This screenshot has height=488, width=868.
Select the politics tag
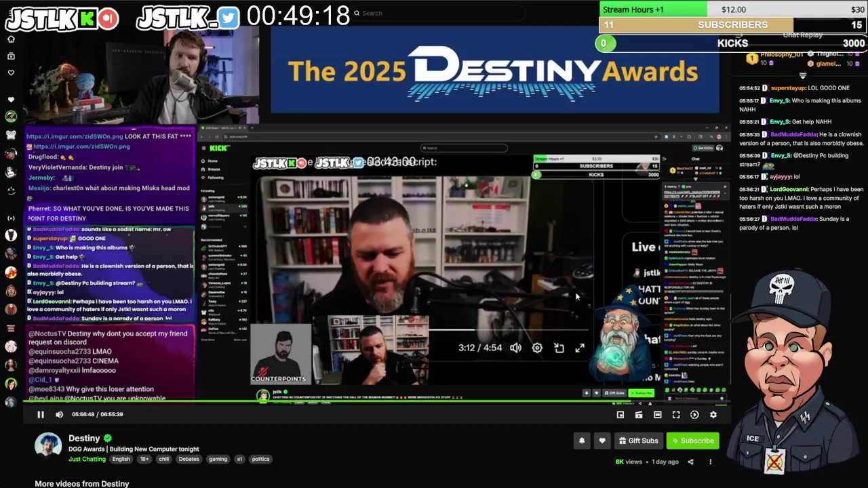pyautogui.click(x=261, y=459)
